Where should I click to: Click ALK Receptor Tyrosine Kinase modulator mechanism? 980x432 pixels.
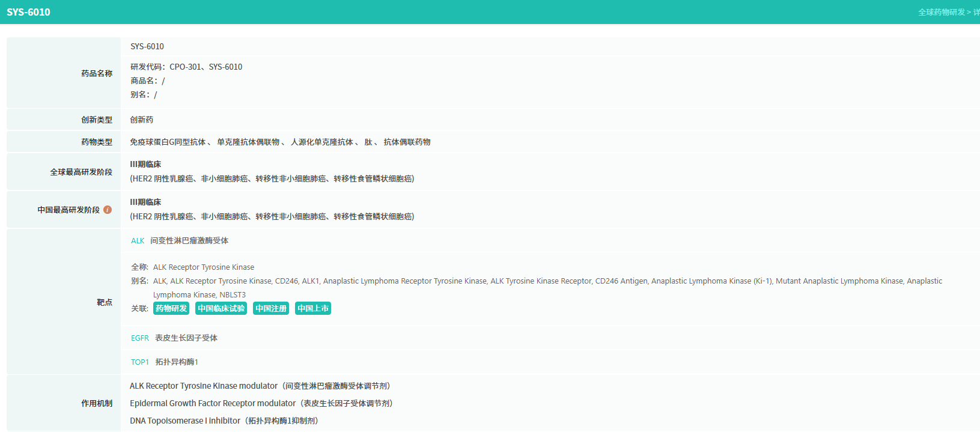pyautogui.click(x=260, y=386)
